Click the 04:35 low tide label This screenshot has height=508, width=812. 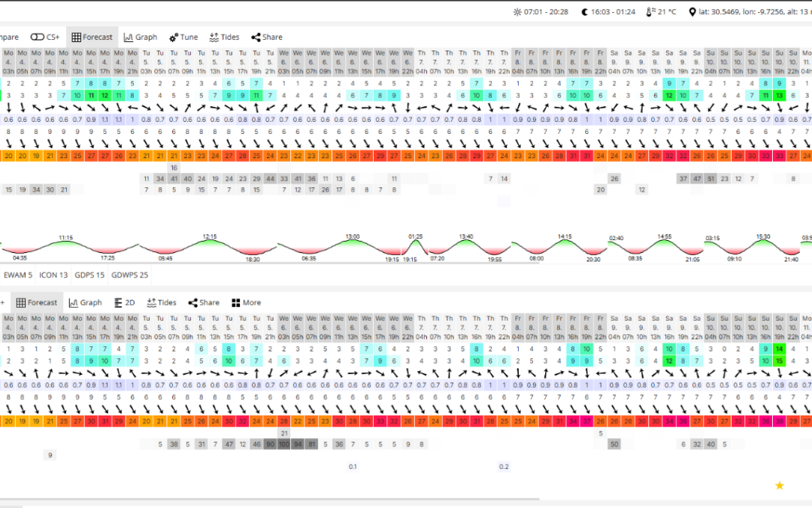(x=20, y=257)
